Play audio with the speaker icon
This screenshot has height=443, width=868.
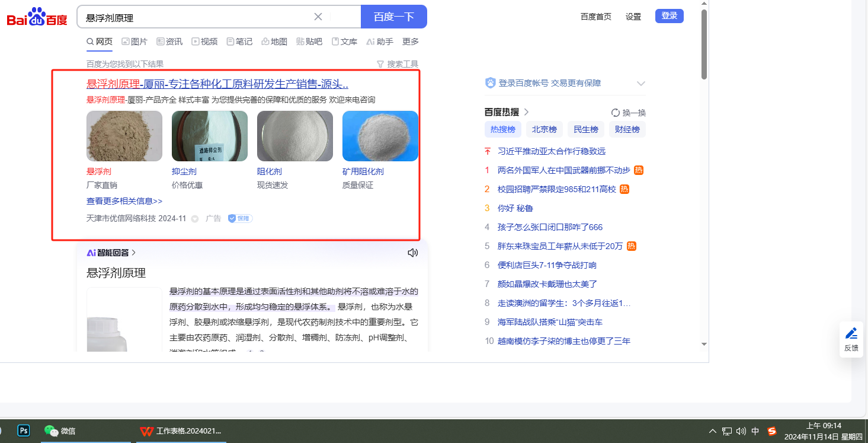413,253
